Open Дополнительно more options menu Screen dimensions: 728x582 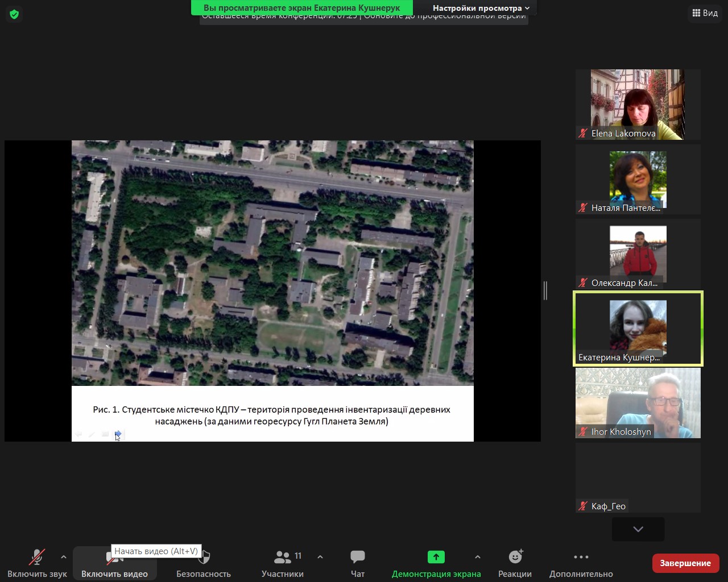click(x=581, y=563)
